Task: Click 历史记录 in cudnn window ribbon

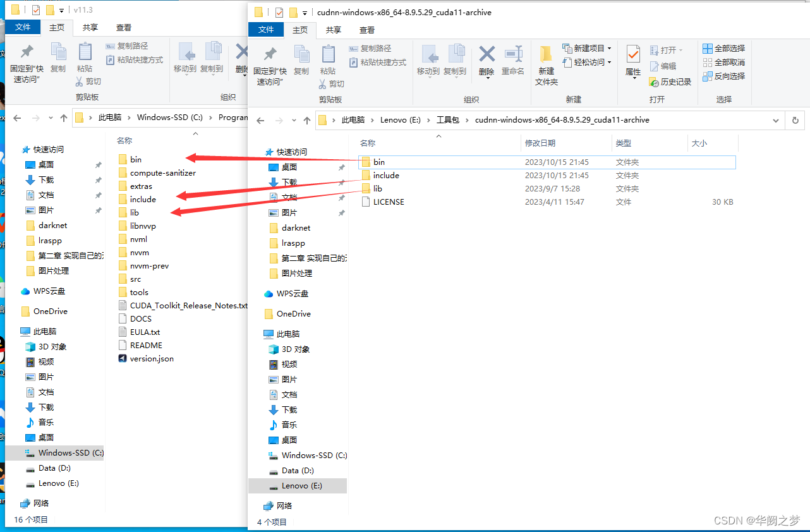Action: (670, 82)
